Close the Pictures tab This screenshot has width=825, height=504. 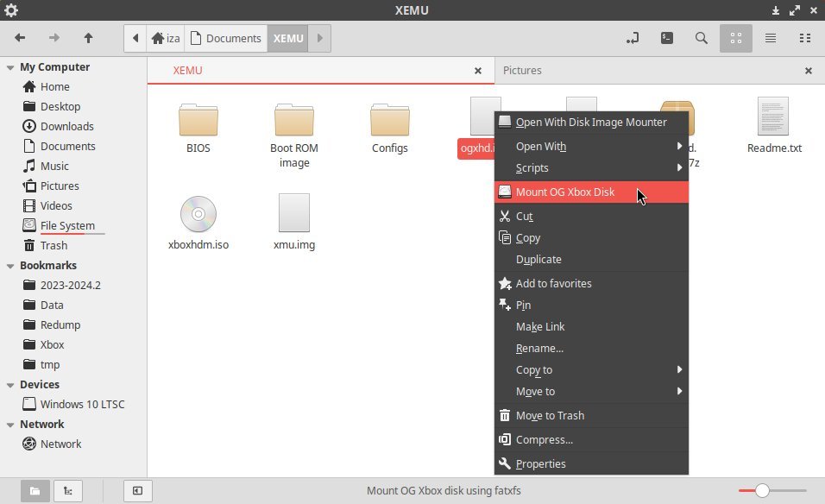[x=808, y=71]
